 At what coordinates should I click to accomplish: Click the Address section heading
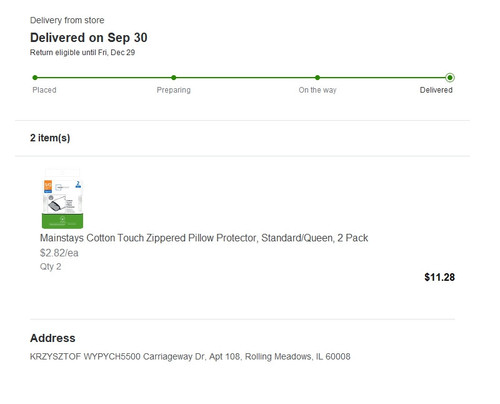click(53, 338)
